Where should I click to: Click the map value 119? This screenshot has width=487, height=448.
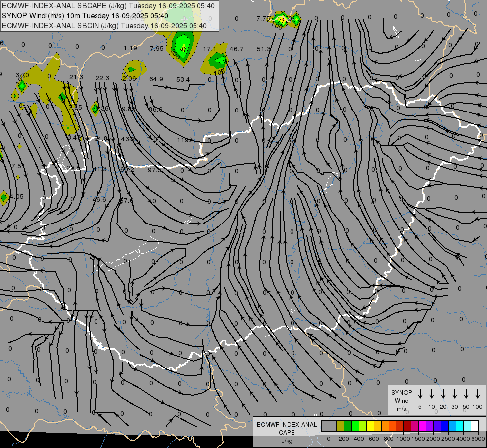[183, 140]
